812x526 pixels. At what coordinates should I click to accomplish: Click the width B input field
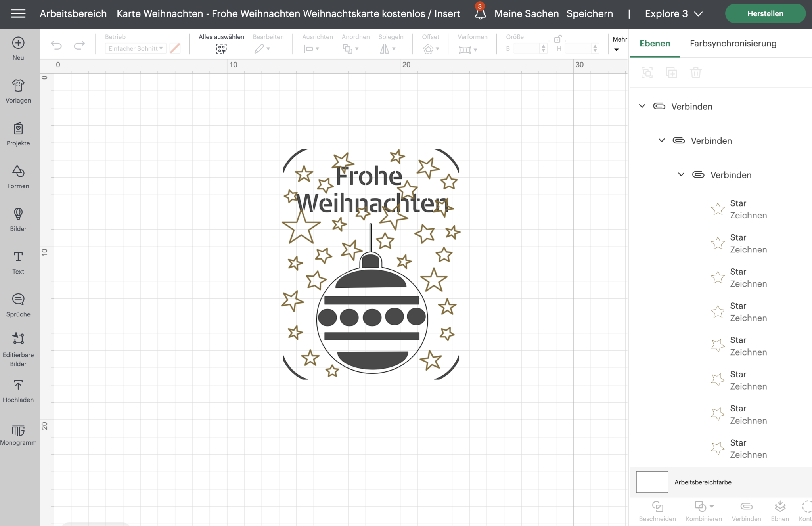tap(527, 48)
